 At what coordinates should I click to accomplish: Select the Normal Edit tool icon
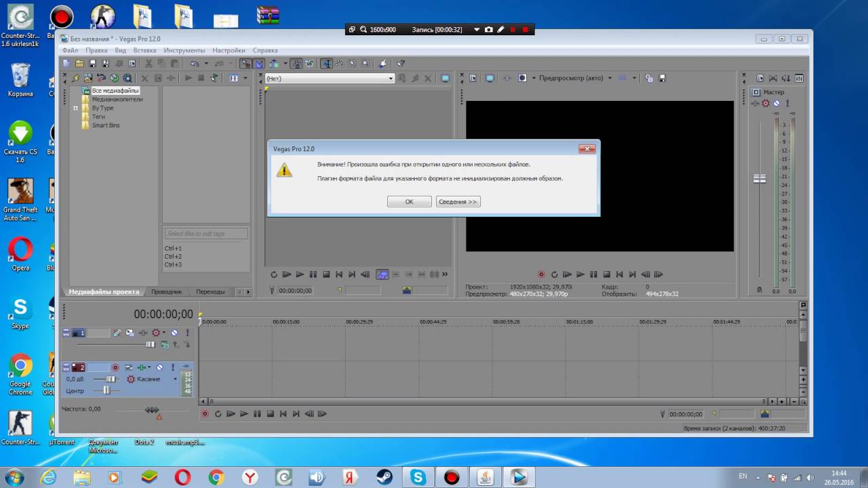click(x=326, y=63)
